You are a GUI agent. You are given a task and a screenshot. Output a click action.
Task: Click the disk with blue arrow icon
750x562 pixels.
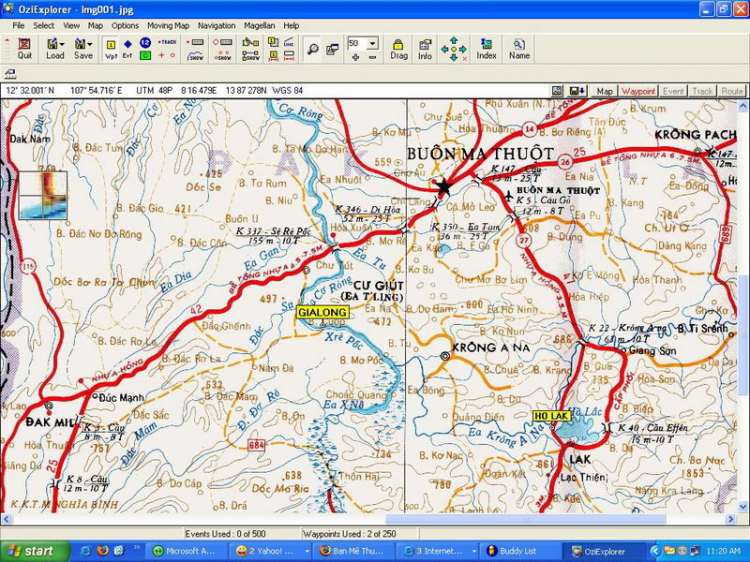[577, 91]
